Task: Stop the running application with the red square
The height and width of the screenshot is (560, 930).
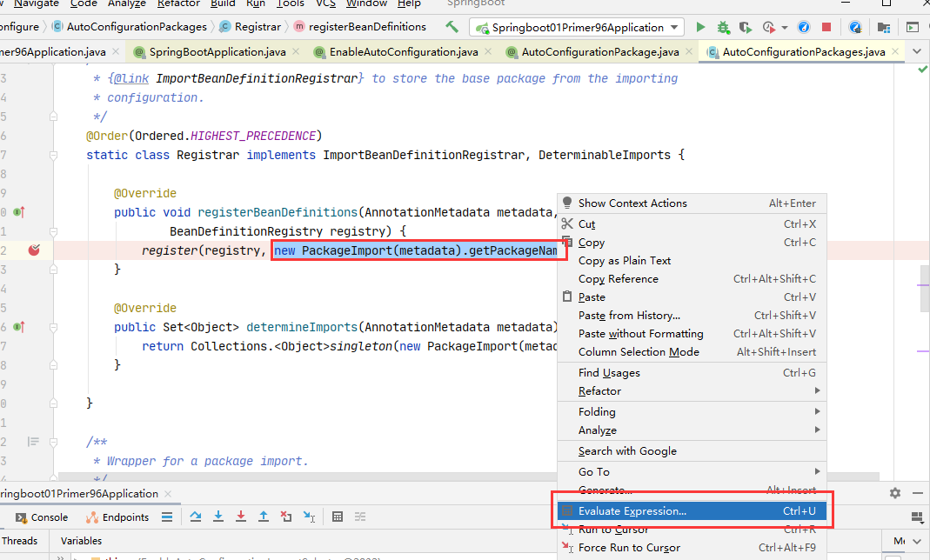Action: pyautogui.click(x=826, y=27)
